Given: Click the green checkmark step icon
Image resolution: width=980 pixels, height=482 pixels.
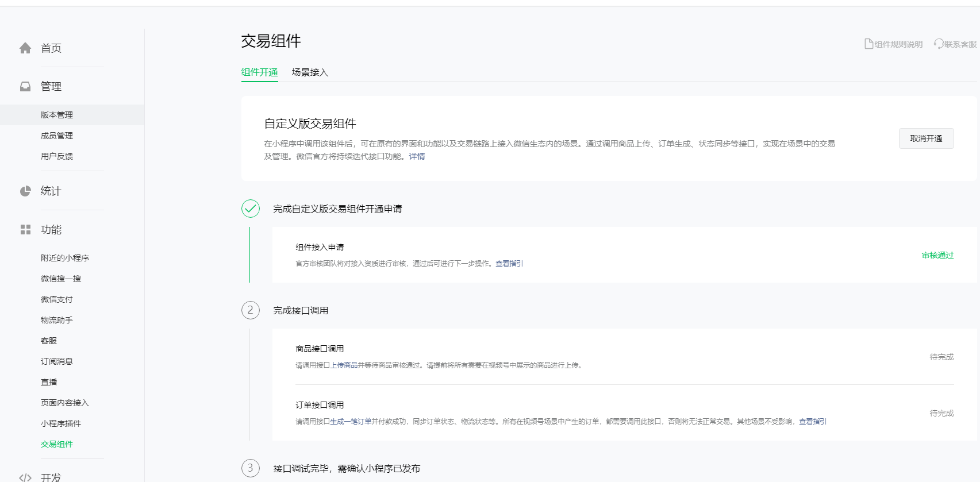Looking at the screenshot, I should click(251, 209).
